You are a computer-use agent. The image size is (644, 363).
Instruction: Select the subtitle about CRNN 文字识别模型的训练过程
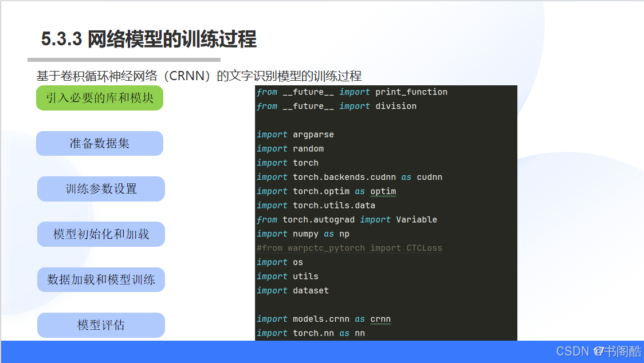[199, 76]
